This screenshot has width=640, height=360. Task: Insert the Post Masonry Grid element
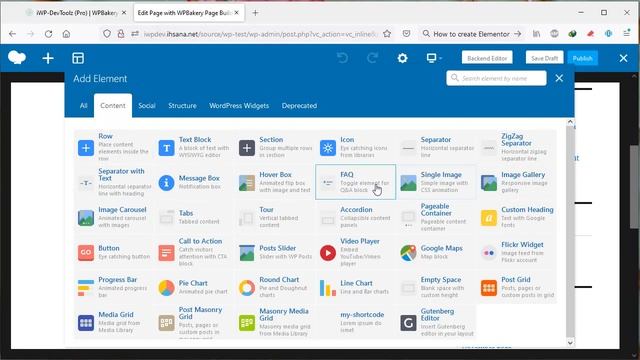(x=194, y=322)
